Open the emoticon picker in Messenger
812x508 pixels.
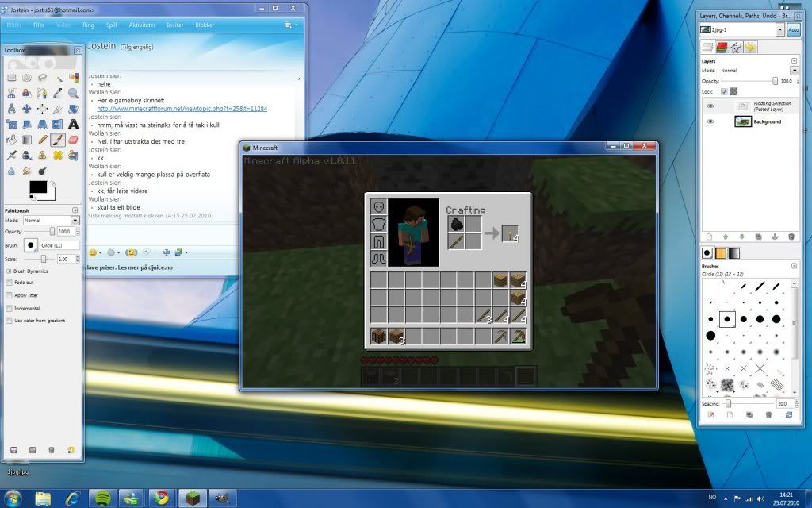(94, 252)
